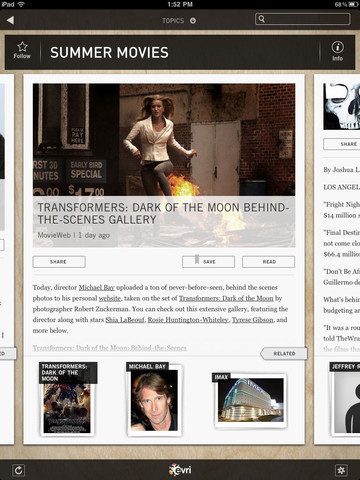The image size is (360, 480).
Task: Tap the Evri logo
Action: 180,470
